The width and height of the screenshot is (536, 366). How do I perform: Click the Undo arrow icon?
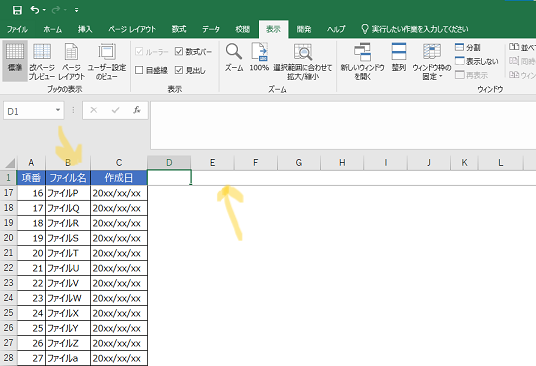click(35, 10)
